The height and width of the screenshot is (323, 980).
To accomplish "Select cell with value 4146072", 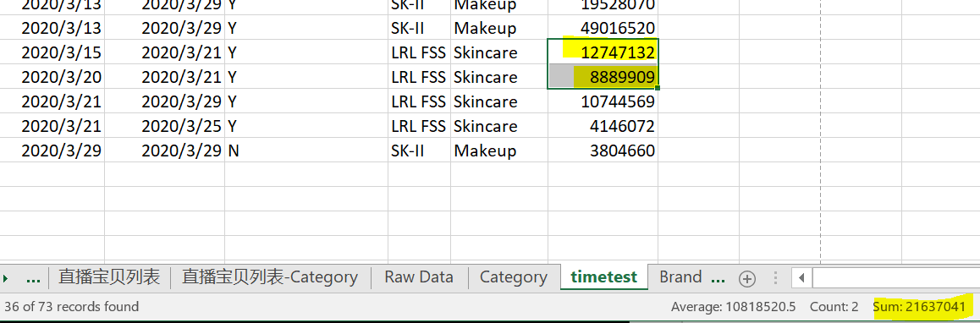I will [603, 126].
